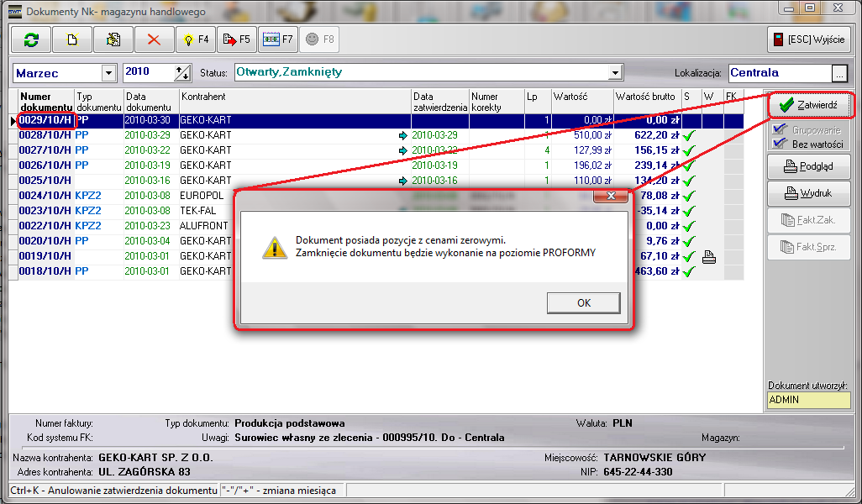Select document row 0028/10/H

tap(45, 135)
